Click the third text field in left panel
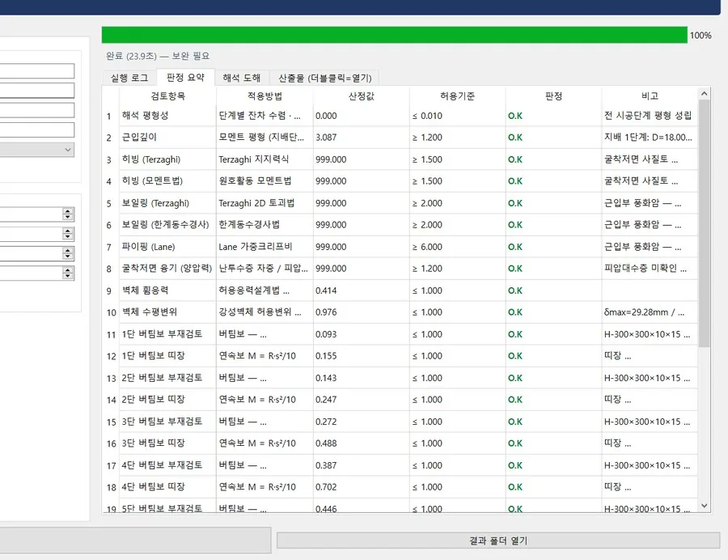728x560 pixels. coord(36,110)
